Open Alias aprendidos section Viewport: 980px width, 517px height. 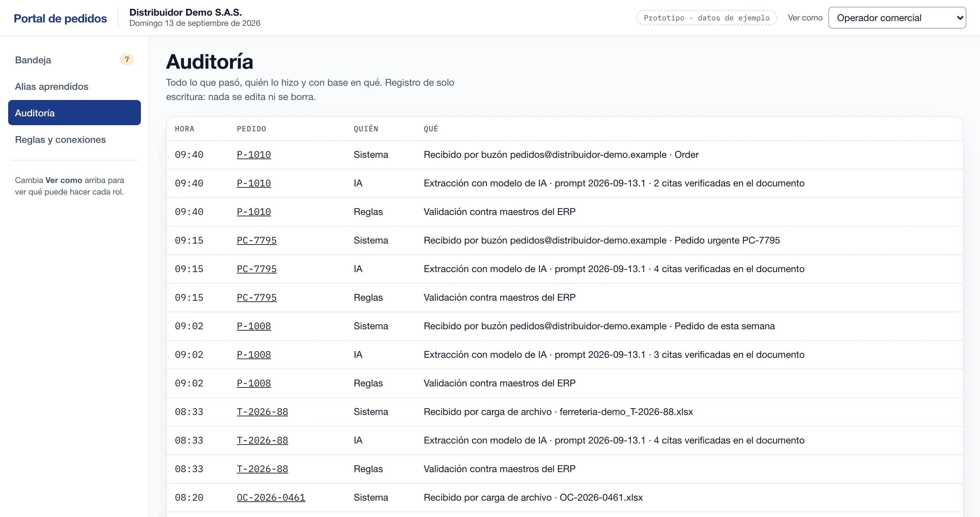[74, 86]
